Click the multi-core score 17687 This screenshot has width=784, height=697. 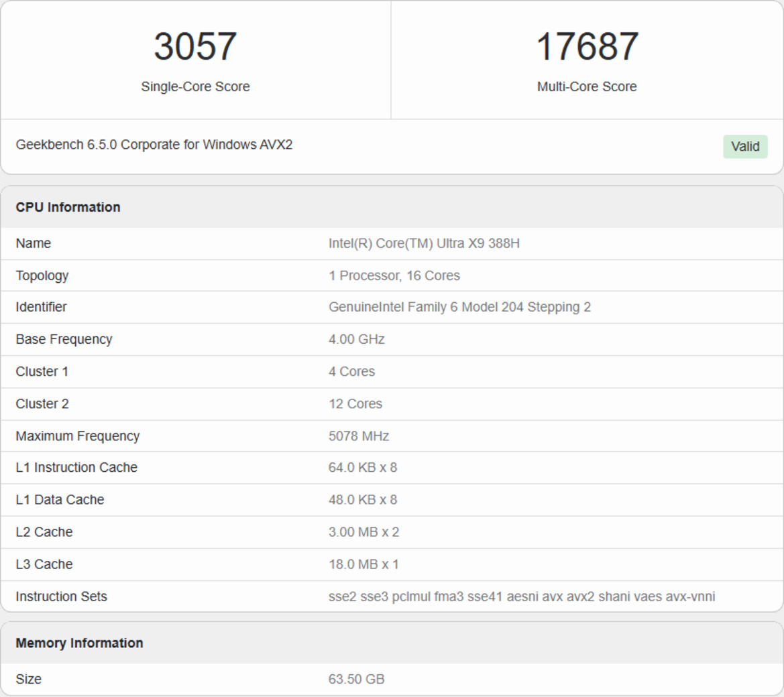(587, 46)
